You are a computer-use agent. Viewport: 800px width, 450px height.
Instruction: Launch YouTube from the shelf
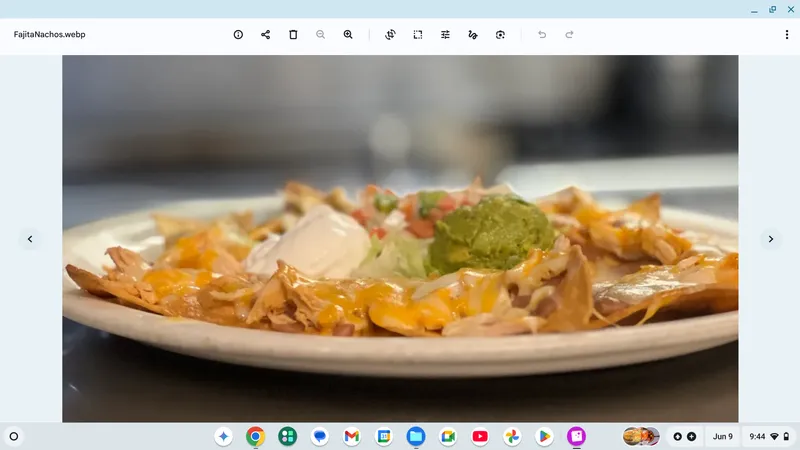click(480, 436)
